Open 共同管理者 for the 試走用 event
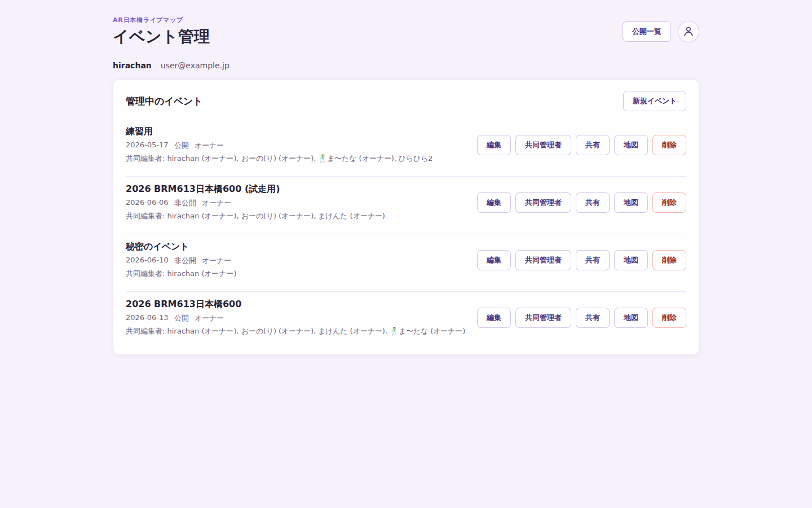The image size is (812, 508). 543,203
